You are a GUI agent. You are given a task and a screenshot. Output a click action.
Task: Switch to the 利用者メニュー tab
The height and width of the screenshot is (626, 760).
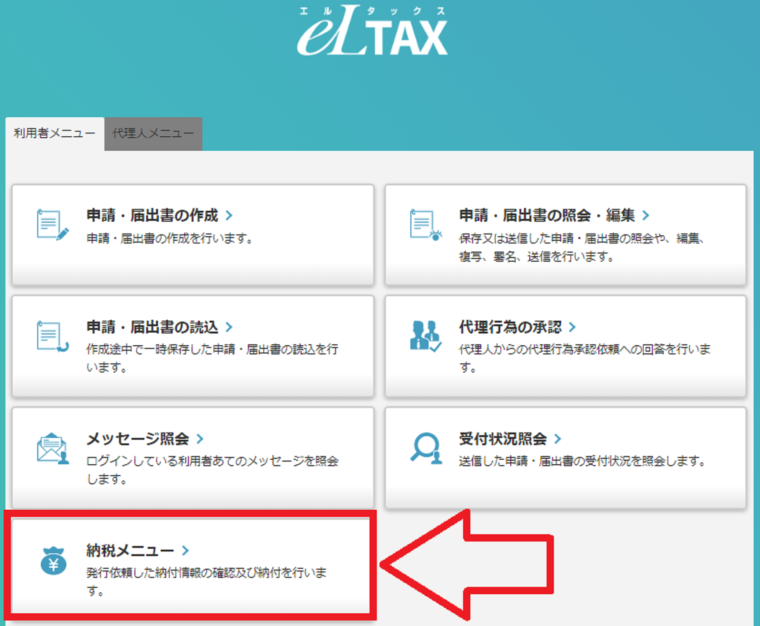point(55,134)
